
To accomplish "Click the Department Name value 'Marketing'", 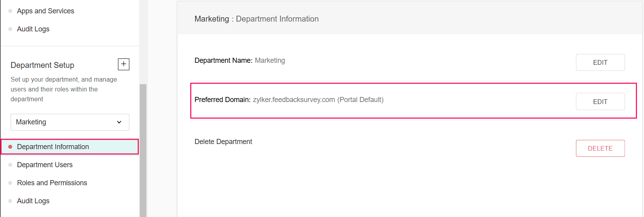I will [x=270, y=60].
